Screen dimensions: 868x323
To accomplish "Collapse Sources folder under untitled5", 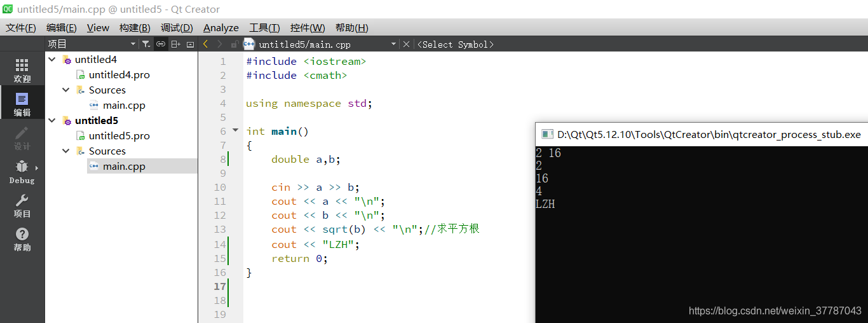I will (x=66, y=151).
